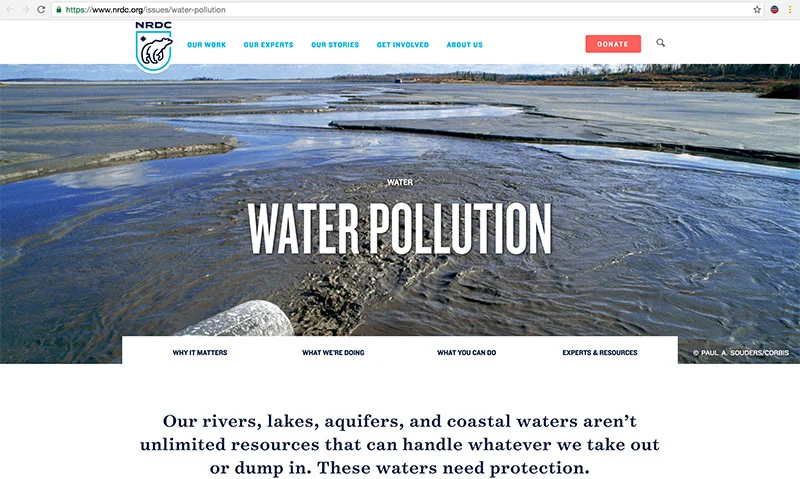Reload the page with the refresh icon
This screenshot has width=800, height=479.
click(41, 9)
